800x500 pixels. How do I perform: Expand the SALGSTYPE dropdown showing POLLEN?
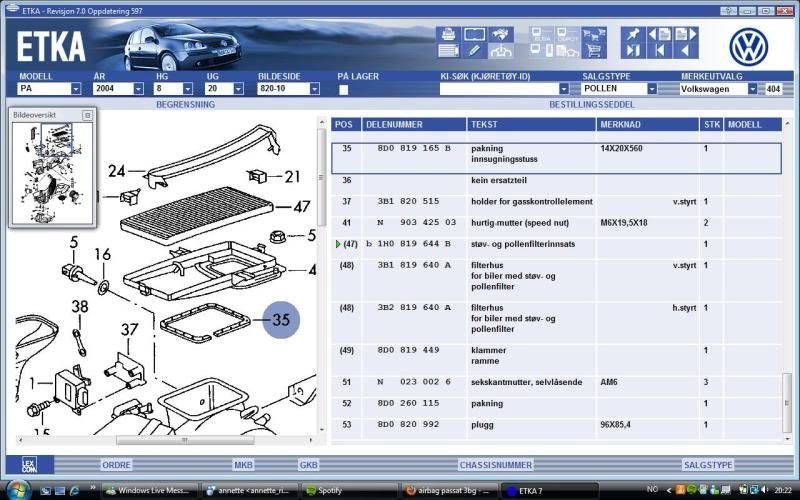(x=652, y=89)
